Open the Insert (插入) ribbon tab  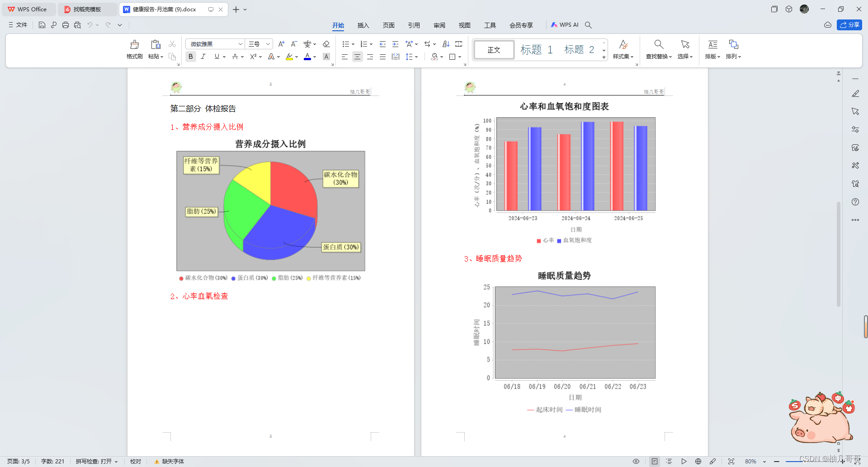(363, 25)
